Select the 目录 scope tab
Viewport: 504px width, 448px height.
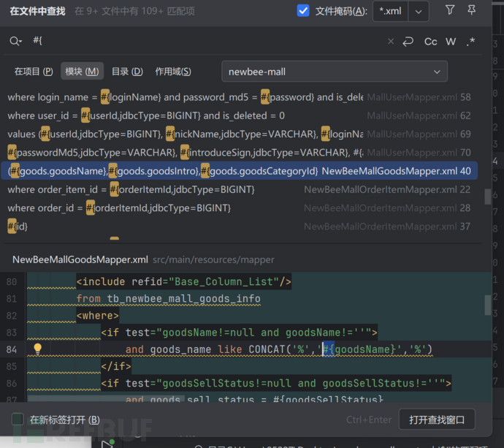pos(126,72)
